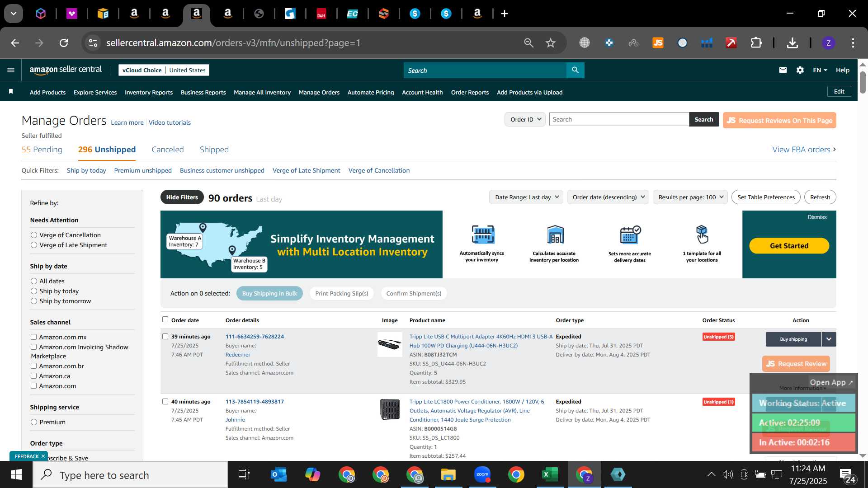Viewport: 868px width, 488px height.
Task: Click the LC1800 Power Conditioner thumbnail
Action: coord(390,409)
